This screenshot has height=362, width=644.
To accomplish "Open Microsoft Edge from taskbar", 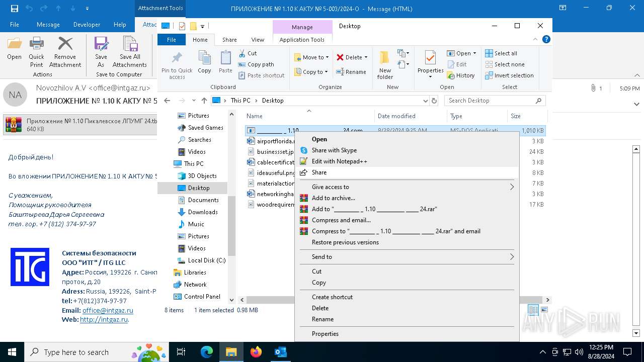I will click(207, 352).
